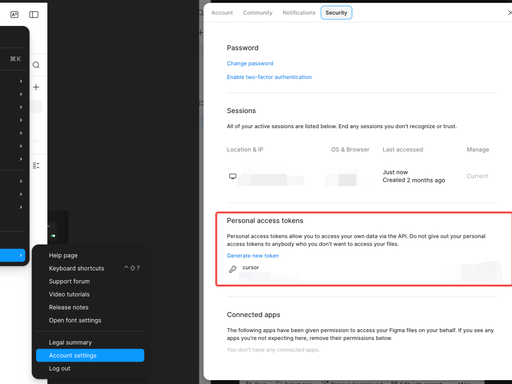Viewport: 512px width, 384px height.
Task: Open Legal summary
Action: (90, 342)
